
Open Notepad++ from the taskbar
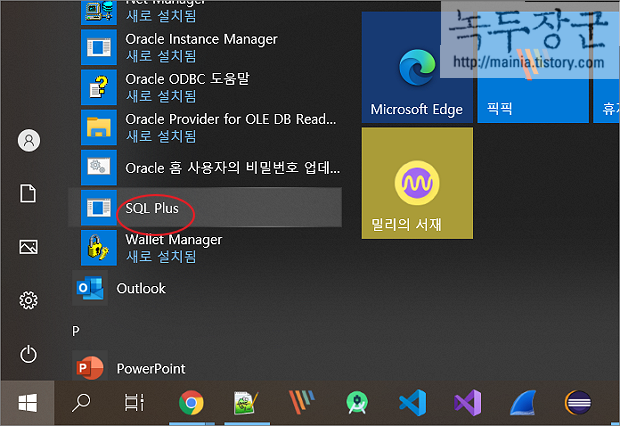[246, 403]
